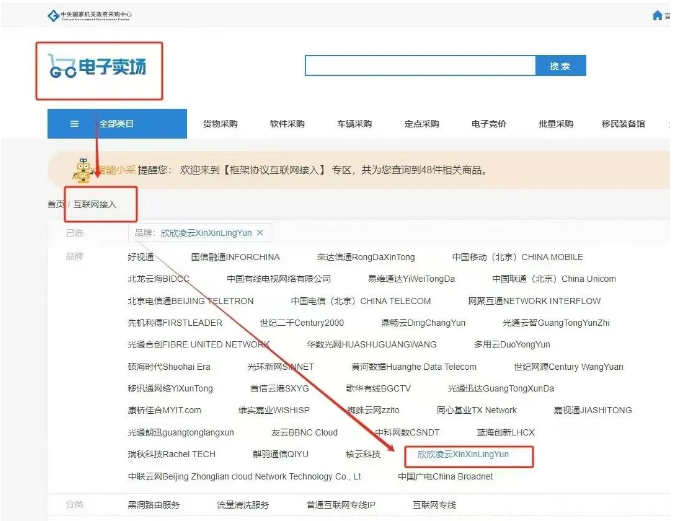Screen dimensions: 678x521
Task: Select brand 国信融通INFORCHINA
Action: coord(236,257)
